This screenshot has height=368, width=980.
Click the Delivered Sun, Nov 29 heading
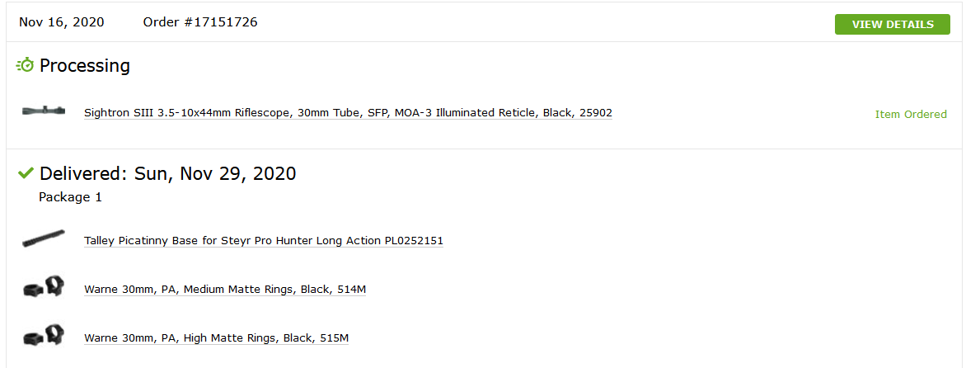tap(167, 173)
